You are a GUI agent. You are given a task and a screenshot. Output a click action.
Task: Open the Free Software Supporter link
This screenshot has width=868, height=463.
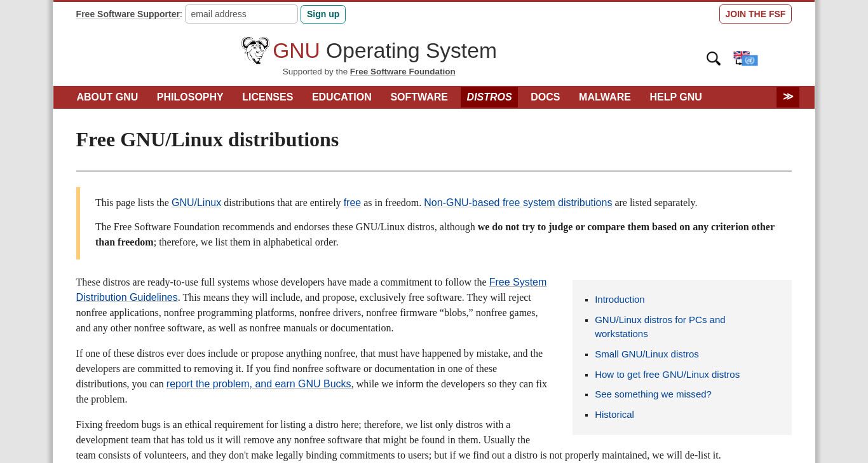point(128,14)
